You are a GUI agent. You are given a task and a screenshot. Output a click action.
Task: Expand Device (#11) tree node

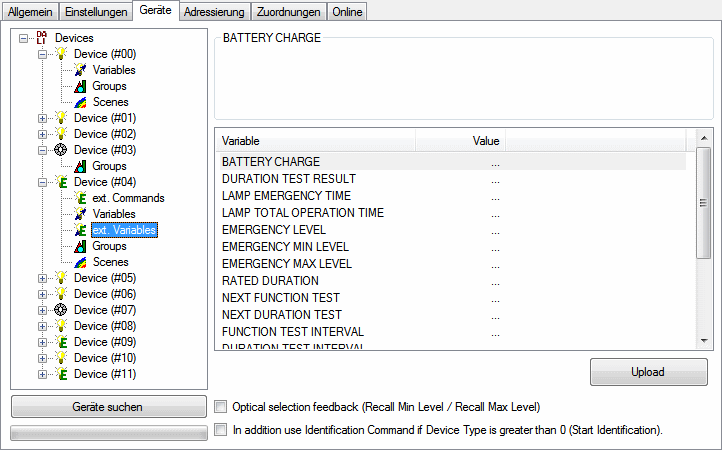tap(42, 374)
